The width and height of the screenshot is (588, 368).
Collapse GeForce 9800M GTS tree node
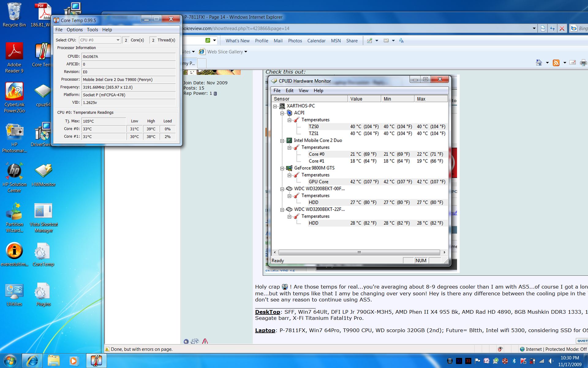[282, 168]
